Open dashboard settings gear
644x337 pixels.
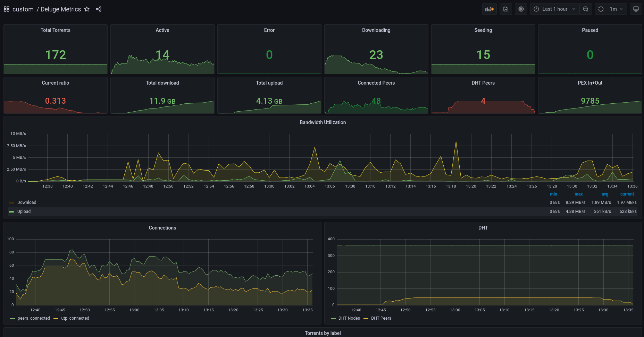[x=521, y=9]
